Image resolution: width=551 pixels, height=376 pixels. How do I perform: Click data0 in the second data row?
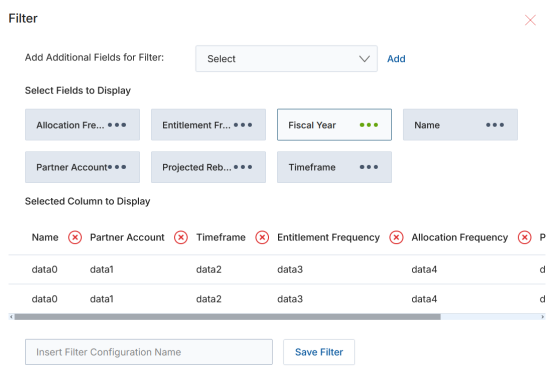(44, 299)
